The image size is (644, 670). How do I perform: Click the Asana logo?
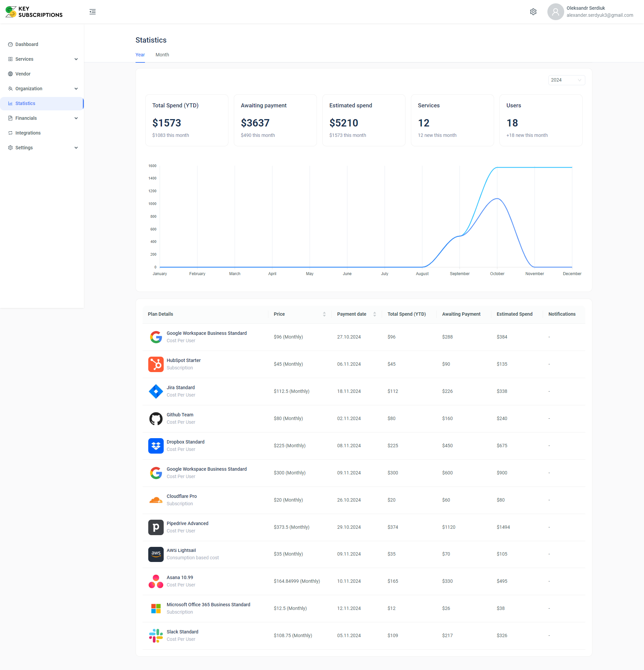click(x=156, y=581)
